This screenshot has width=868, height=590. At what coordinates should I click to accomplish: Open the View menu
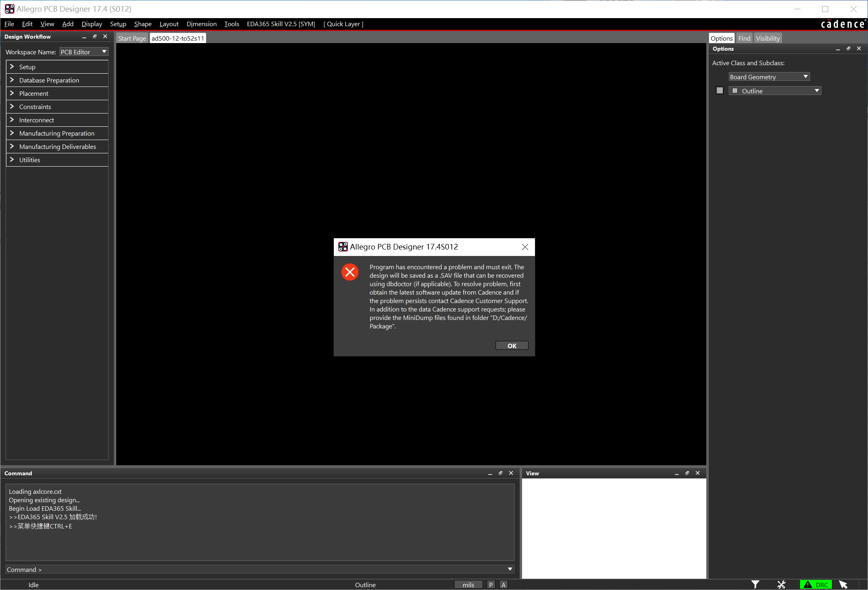point(47,24)
